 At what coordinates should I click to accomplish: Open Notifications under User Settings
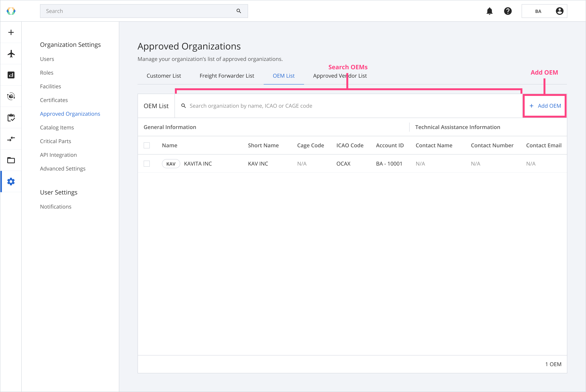[56, 207]
